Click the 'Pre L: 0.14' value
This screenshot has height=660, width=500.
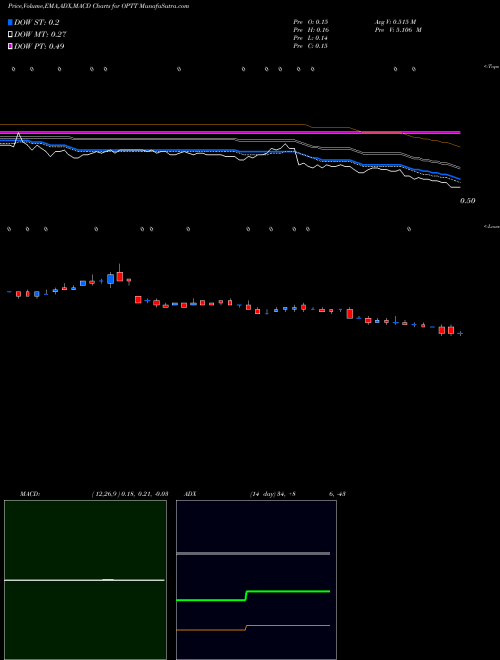point(311,38)
